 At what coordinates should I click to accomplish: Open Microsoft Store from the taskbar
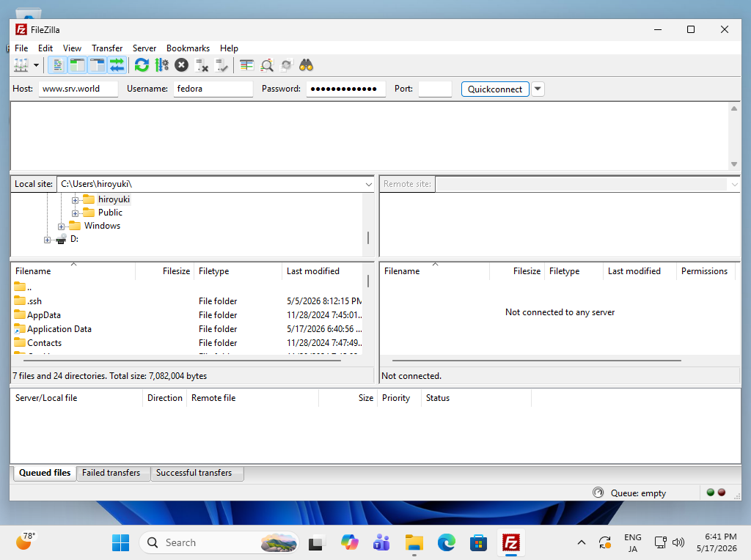tap(478, 542)
